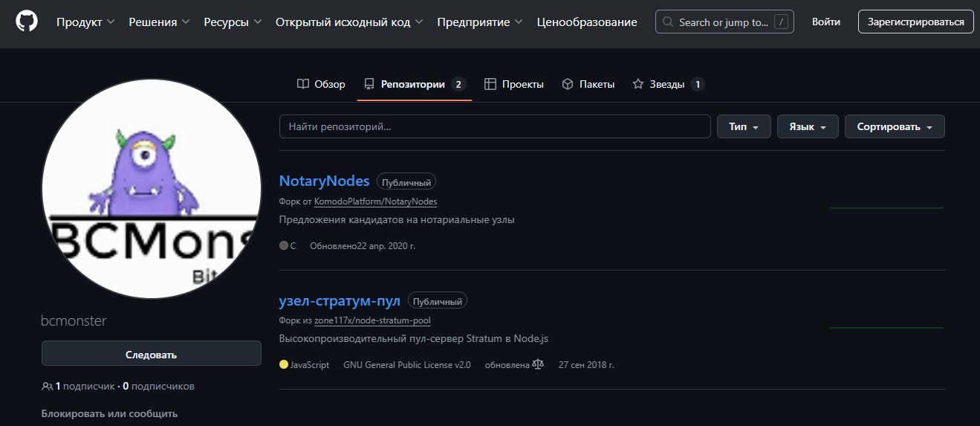Click NotaryNodes activity sparkline graph
This screenshot has height=426, width=980.
click(x=886, y=207)
